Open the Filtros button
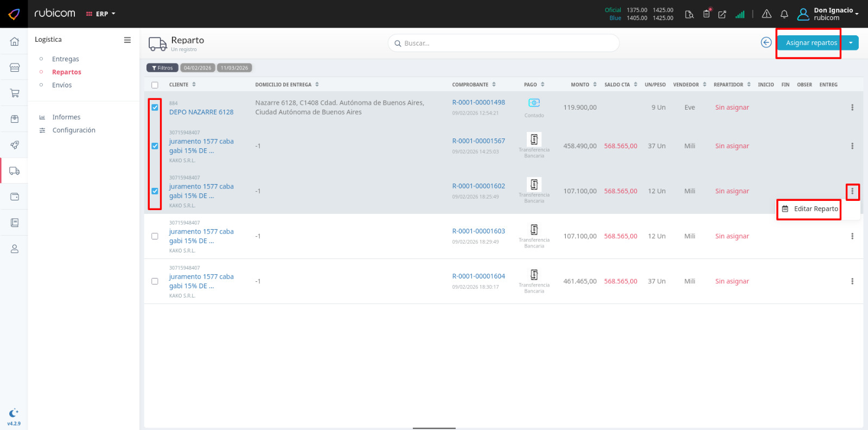Viewport: 868px width, 430px height. [162, 68]
